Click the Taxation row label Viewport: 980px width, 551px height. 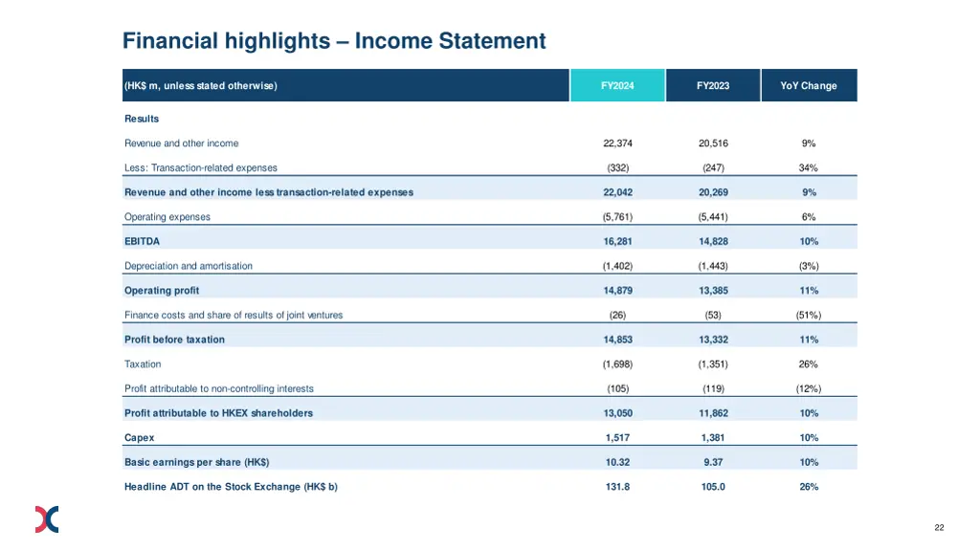(x=143, y=364)
